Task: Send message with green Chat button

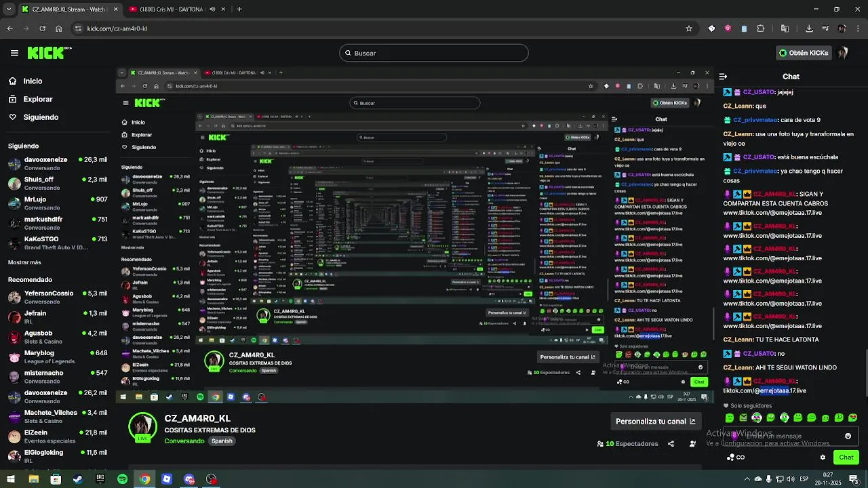Action: click(x=846, y=457)
